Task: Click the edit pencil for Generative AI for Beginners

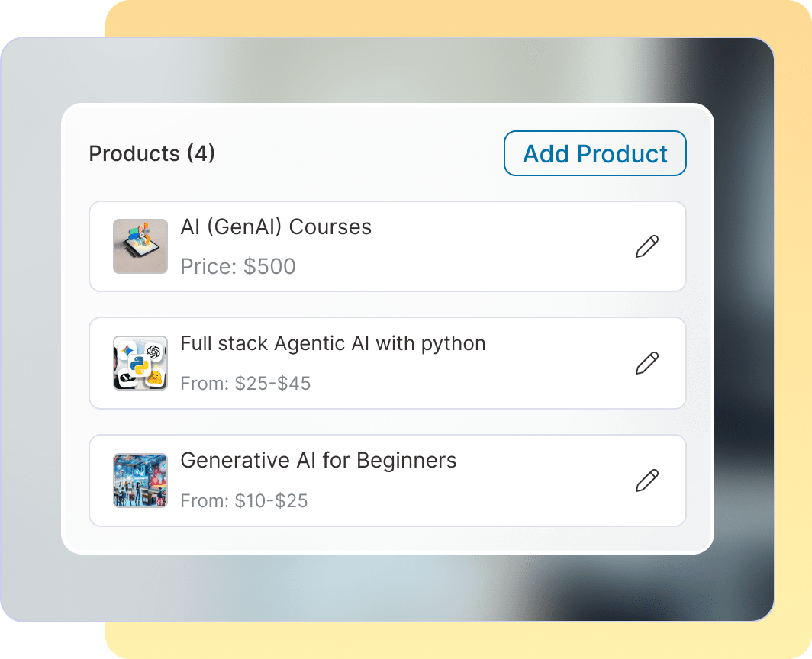Action: 646,480
